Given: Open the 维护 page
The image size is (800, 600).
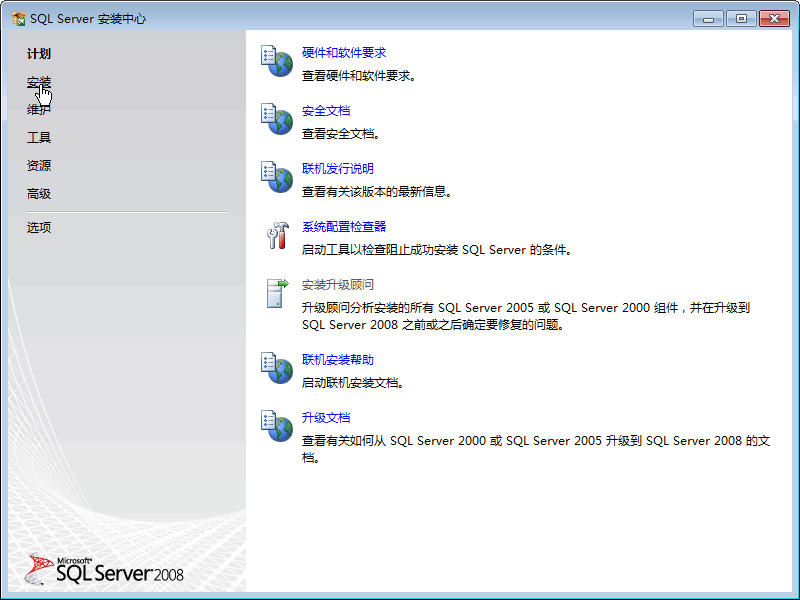Looking at the screenshot, I should 39,109.
